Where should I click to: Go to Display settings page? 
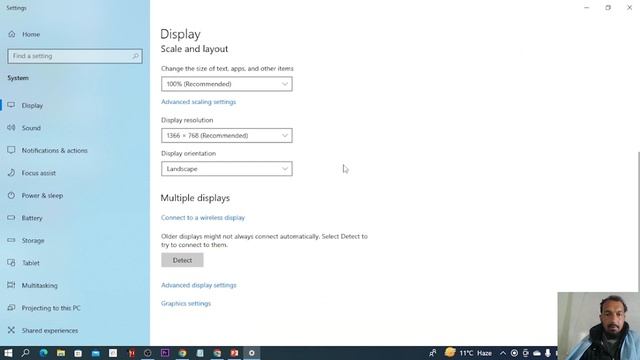click(75, 105)
